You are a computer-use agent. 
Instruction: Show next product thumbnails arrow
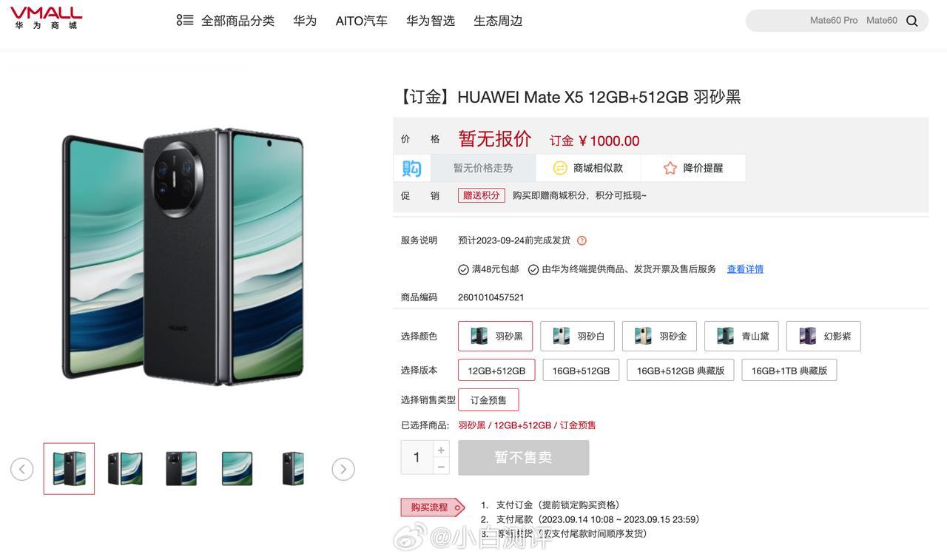[343, 469]
